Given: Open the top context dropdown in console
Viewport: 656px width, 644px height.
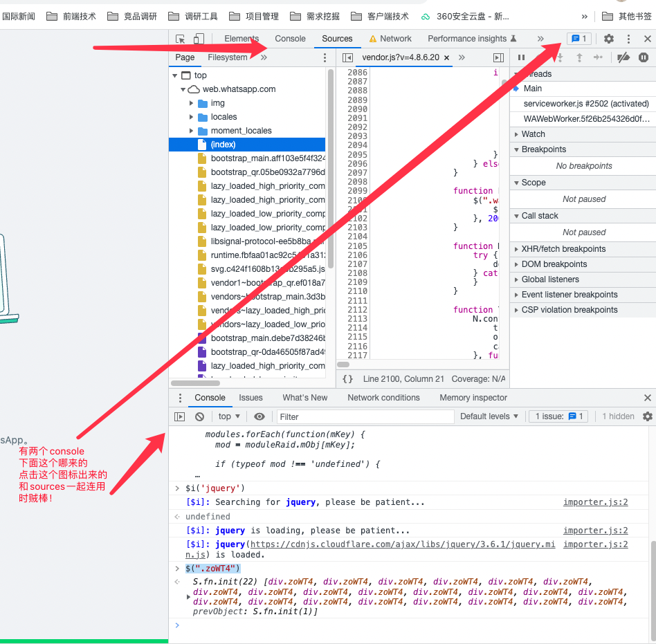Looking at the screenshot, I should [229, 416].
